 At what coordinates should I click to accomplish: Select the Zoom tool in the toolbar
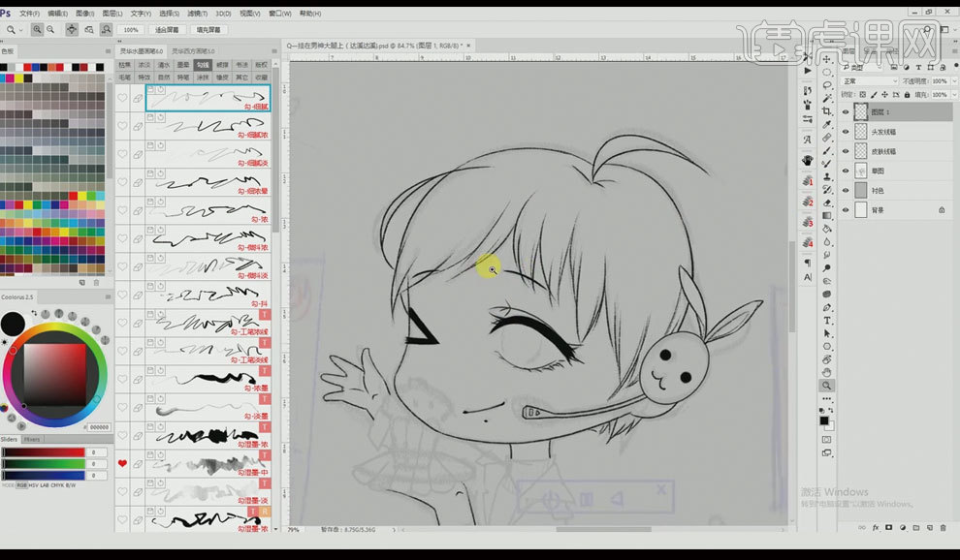coord(826,386)
